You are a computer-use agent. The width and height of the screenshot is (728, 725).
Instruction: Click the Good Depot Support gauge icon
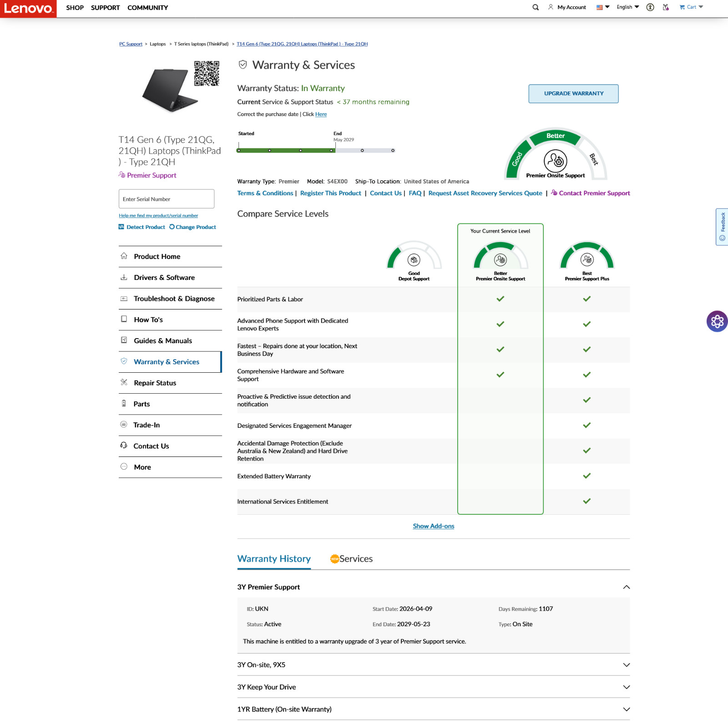[x=414, y=256]
